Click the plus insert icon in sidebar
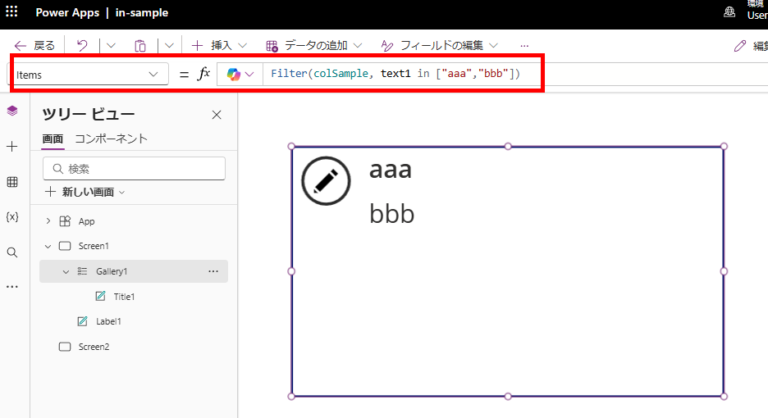 12,146
